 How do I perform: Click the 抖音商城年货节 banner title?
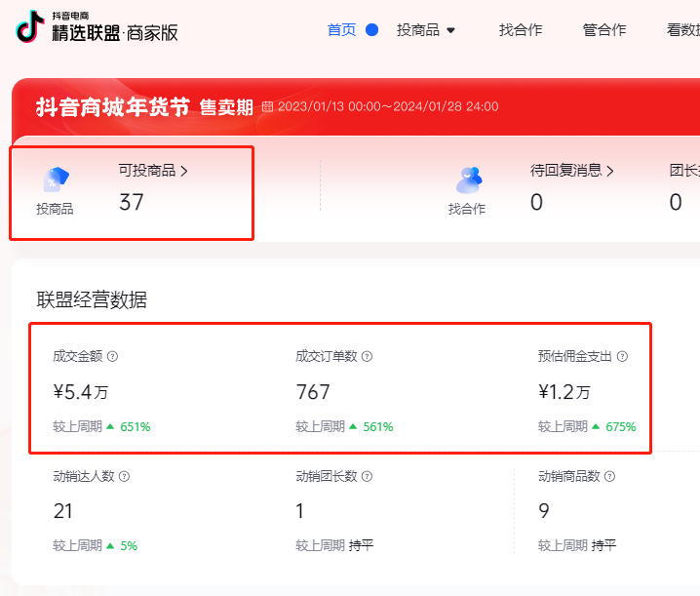[112, 106]
